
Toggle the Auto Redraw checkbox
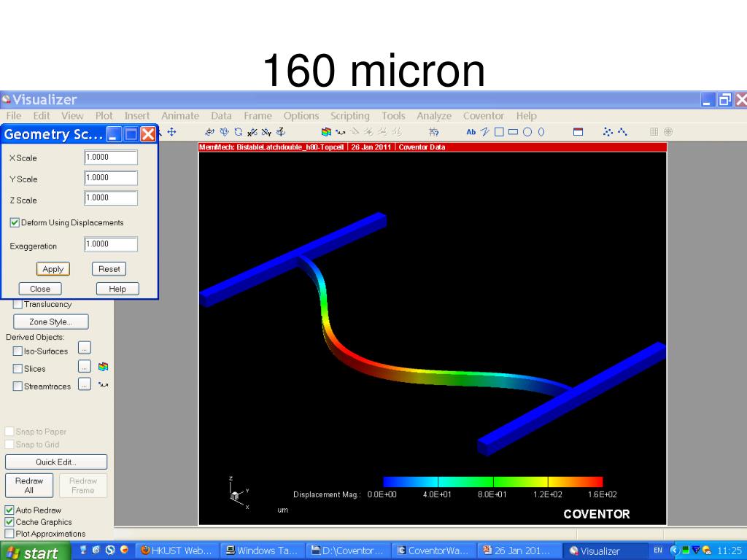(9, 510)
